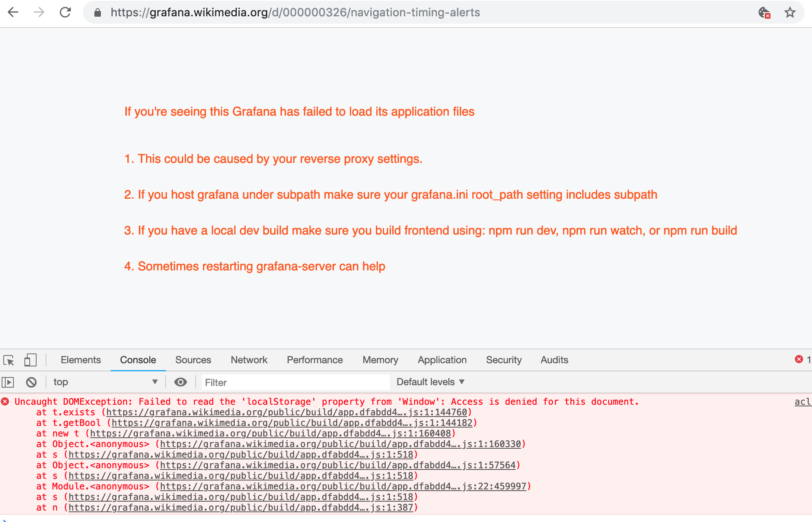Go forward in browser history
This screenshot has width=812, height=522.
coord(39,12)
